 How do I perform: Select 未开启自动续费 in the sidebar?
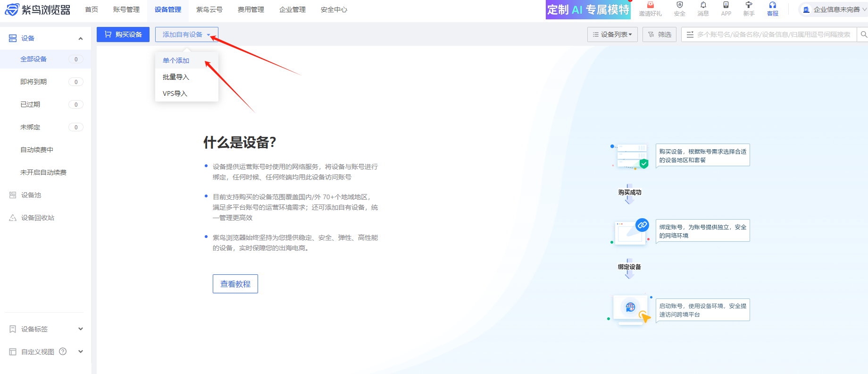(45, 172)
